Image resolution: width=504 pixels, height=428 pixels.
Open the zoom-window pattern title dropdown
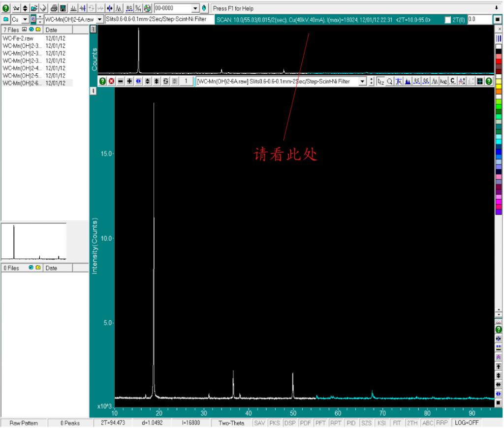[x=362, y=81]
